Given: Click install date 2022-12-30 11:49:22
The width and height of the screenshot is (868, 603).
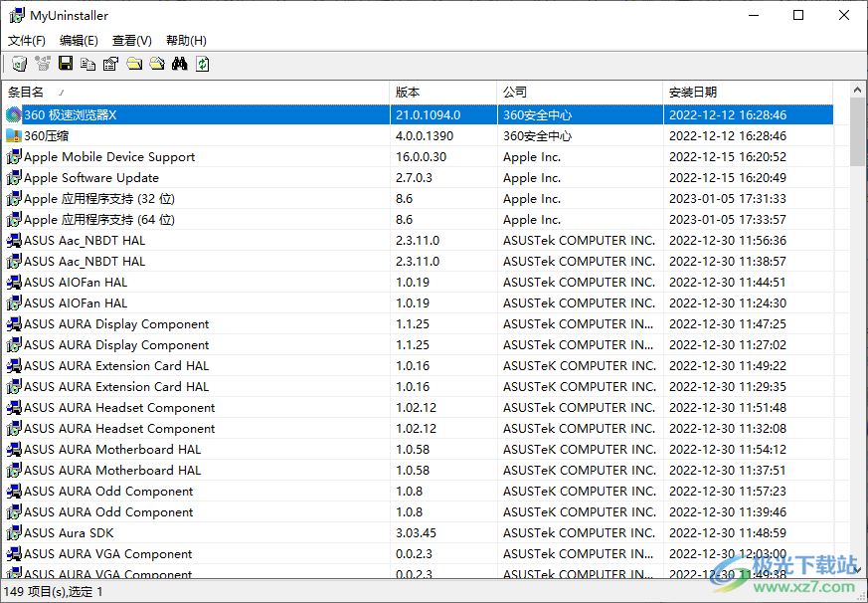Looking at the screenshot, I should tap(728, 366).
